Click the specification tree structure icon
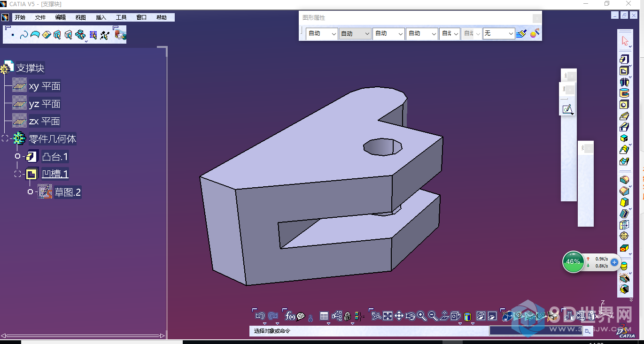Image resolution: width=644 pixels, height=344 pixels. pos(337,316)
